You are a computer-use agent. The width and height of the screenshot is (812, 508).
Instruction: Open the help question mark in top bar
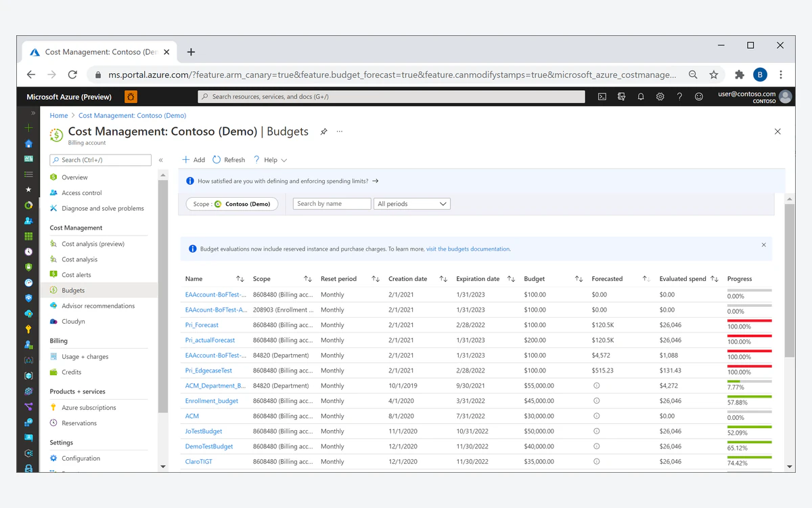(679, 97)
